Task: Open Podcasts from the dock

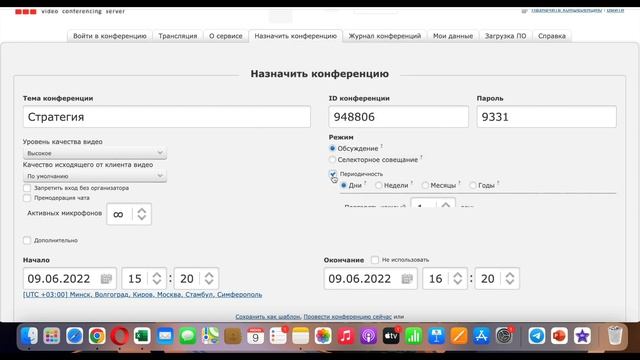Action: point(369,336)
